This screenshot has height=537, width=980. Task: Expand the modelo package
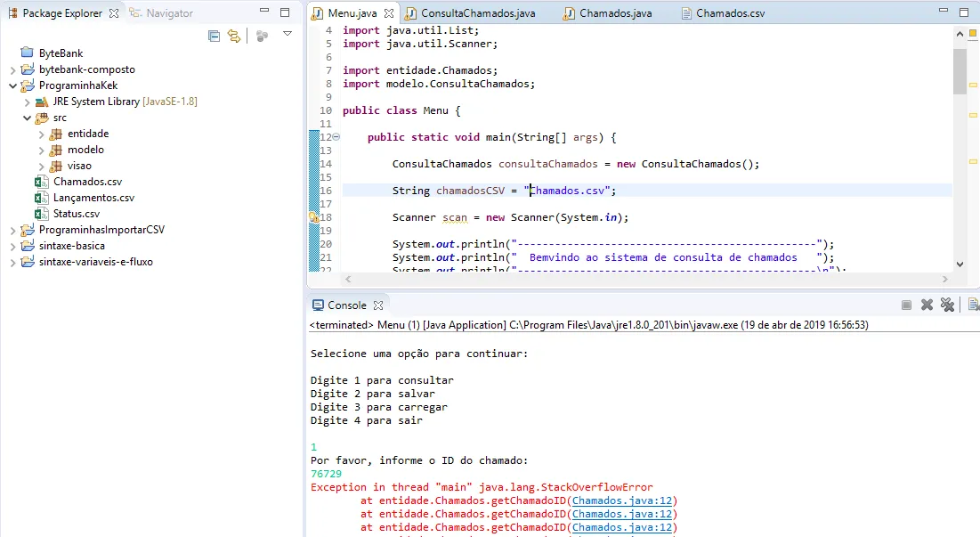[x=42, y=150]
